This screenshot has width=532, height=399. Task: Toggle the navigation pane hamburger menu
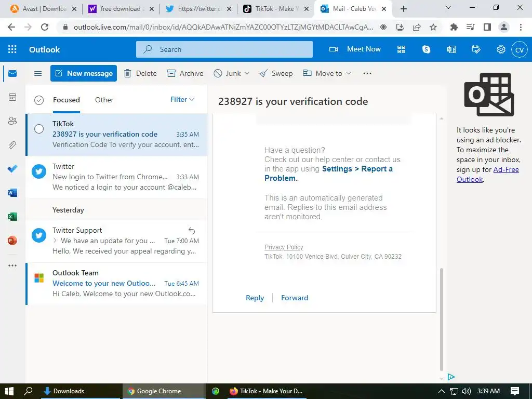[x=38, y=73]
